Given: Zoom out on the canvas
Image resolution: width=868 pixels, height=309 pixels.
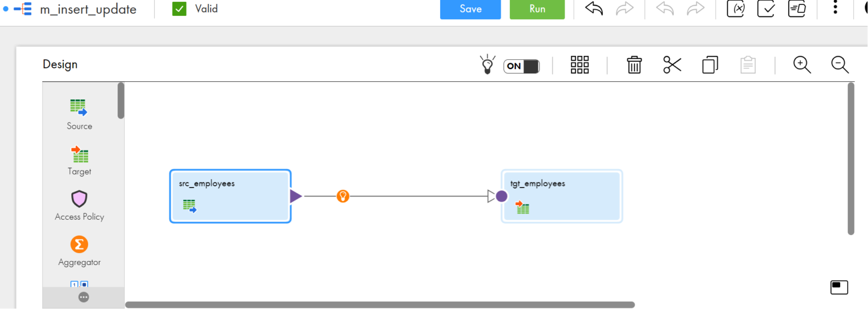Looking at the screenshot, I should (840, 65).
